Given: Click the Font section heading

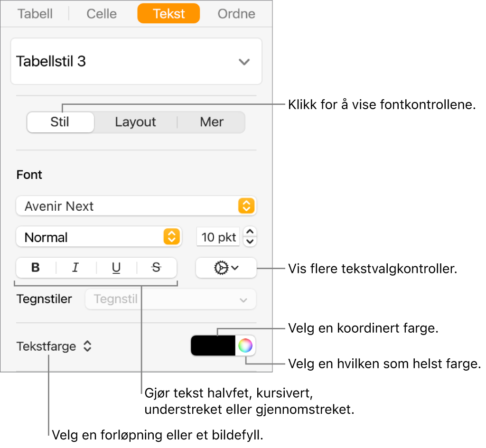Looking at the screenshot, I should 29,175.
